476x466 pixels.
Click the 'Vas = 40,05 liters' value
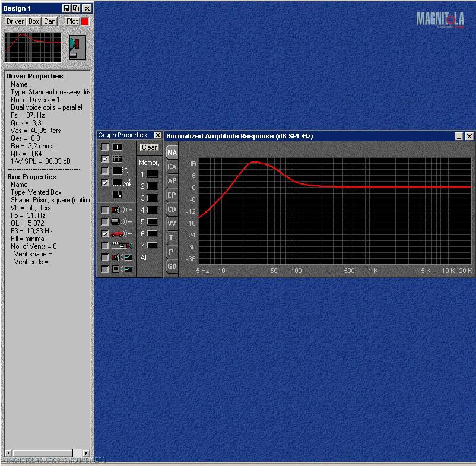click(x=36, y=131)
